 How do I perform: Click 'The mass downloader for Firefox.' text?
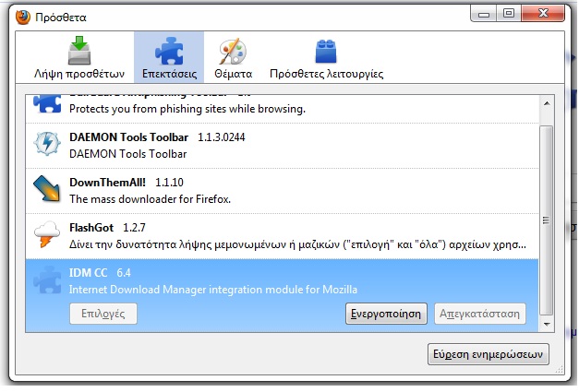[x=150, y=199]
